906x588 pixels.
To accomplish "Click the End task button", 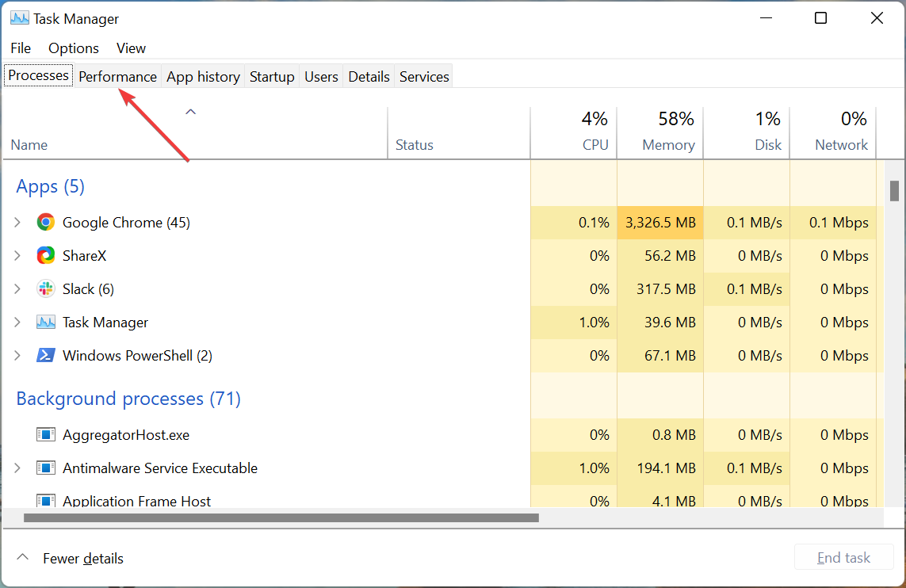I will [x=843, y=558].
